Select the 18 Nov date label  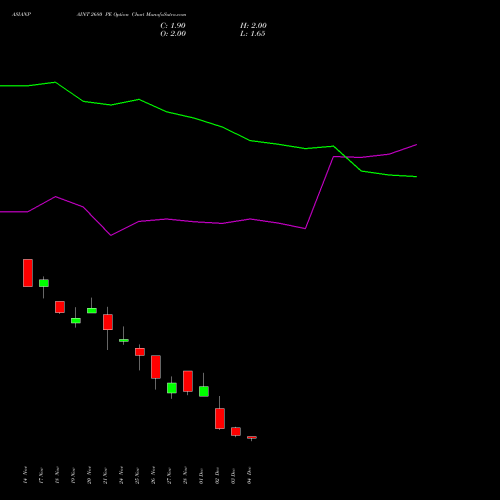57,475
